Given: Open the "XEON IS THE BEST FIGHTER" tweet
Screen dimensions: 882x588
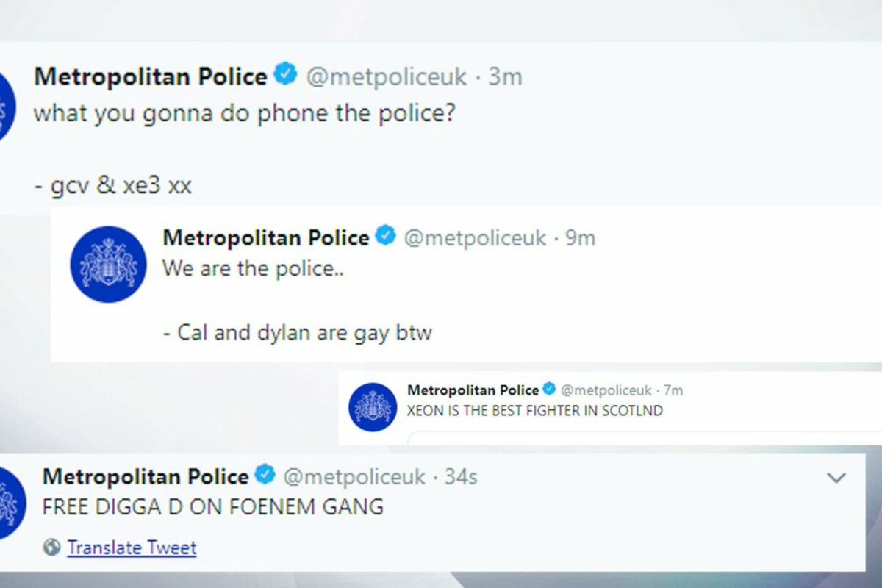Looking at the screenshot, I should [x=534, y=411].
